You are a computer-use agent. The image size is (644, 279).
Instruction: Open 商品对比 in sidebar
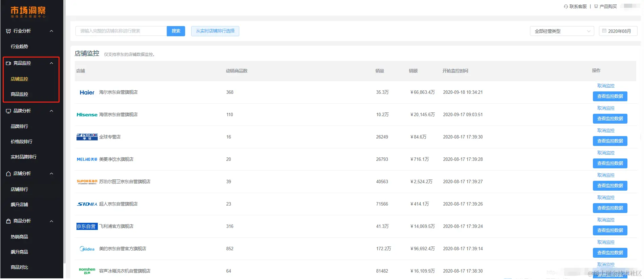(x=19, y=267)
